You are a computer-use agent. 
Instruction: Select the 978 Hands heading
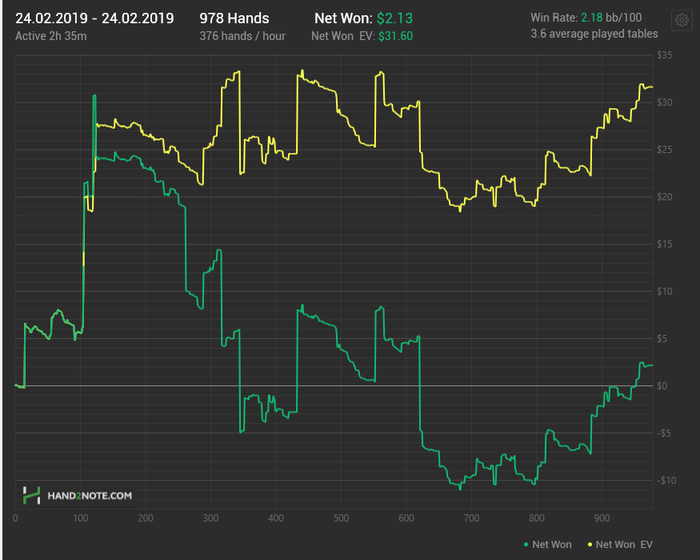click(x=234, y=18)
